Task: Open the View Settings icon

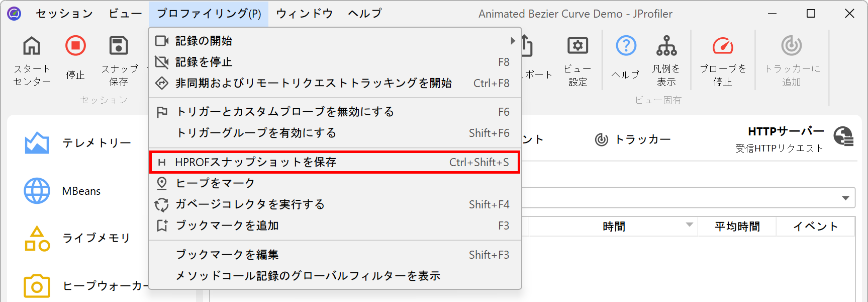Action: click(577, 46)
